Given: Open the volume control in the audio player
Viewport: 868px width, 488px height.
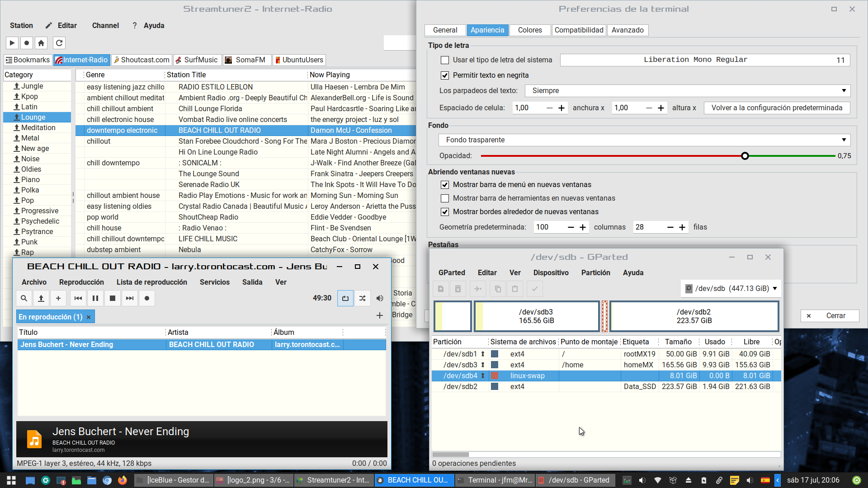Looking at the screenshot, I should (380, 298).
